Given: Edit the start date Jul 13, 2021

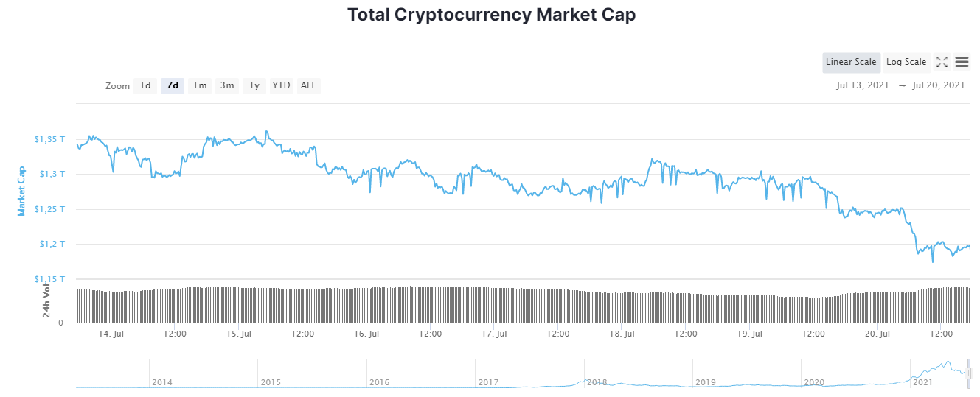Looking at the screenshot, I should point(863,85).
